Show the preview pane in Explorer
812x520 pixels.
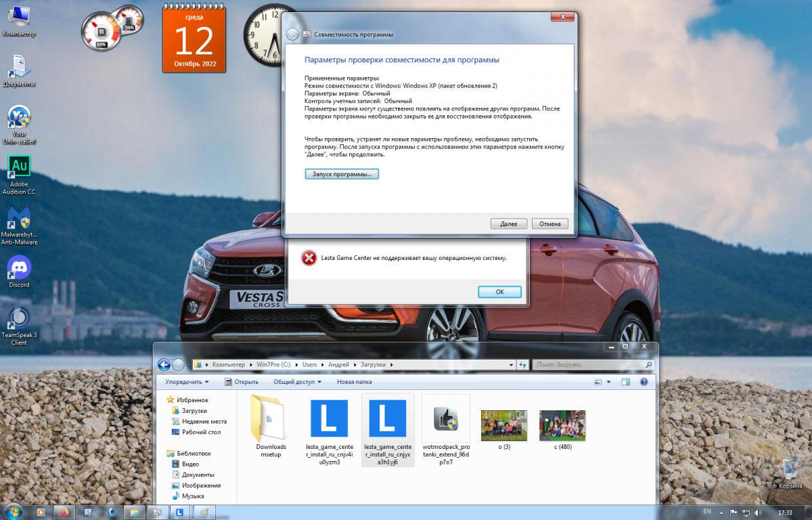point(625,382)
